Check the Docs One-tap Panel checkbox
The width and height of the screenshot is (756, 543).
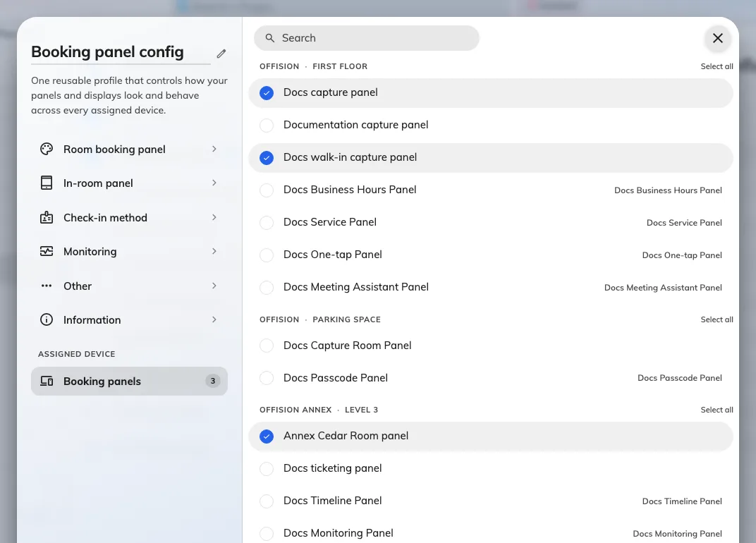267,255
